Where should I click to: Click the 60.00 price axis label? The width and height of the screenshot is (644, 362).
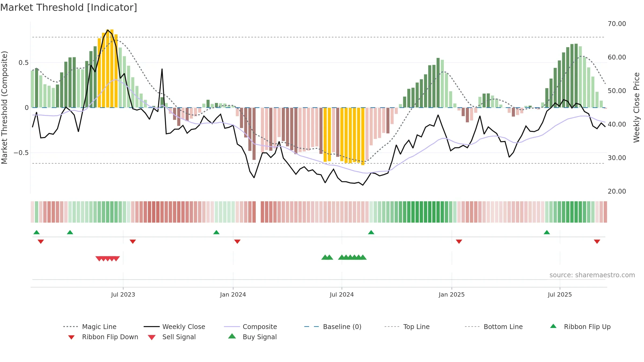[617, 57]
